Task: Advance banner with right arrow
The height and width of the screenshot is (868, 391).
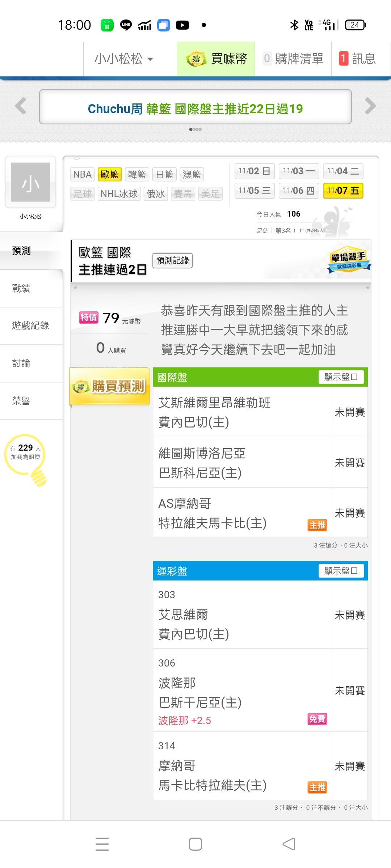Action: (x=370, y=106)
